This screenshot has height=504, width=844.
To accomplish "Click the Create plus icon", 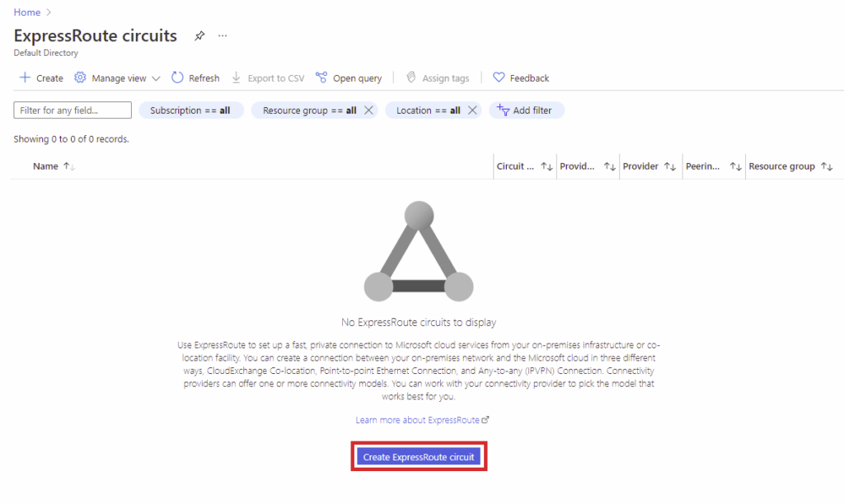I will pos(25,77).
